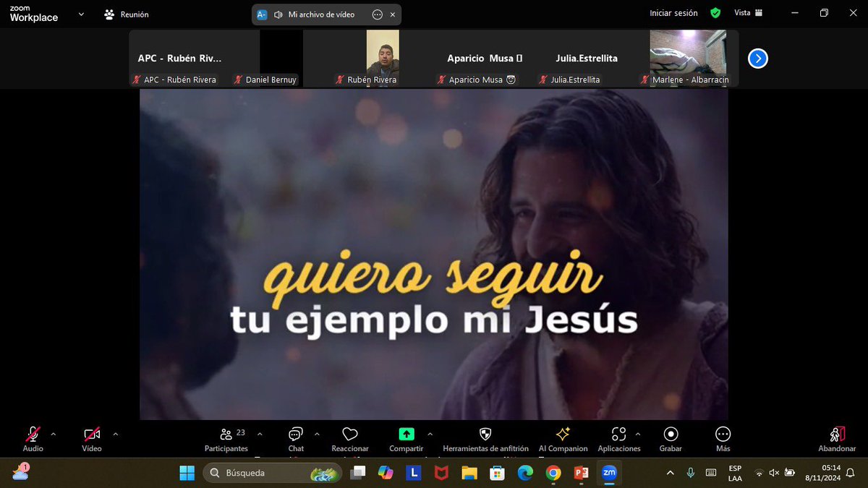The width and height of the screenshot is (868, 488).
Task: Click the Zoom icon on taskbar
Action: [609, 473]
